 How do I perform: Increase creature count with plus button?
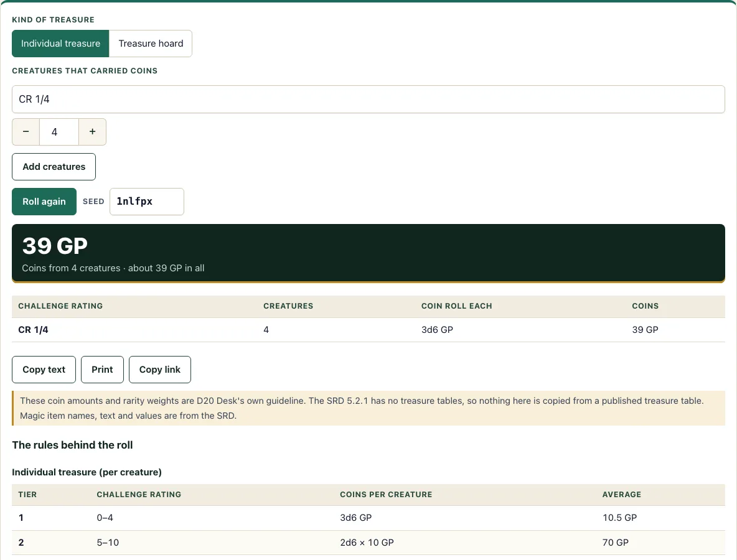pyautogui.click(x=93, y=132)
